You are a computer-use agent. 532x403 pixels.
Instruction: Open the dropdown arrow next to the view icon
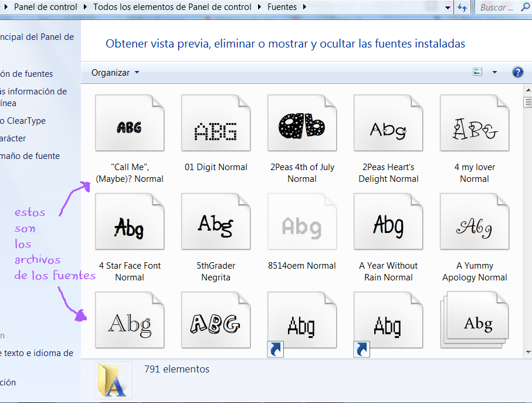(x=494, y=72)
